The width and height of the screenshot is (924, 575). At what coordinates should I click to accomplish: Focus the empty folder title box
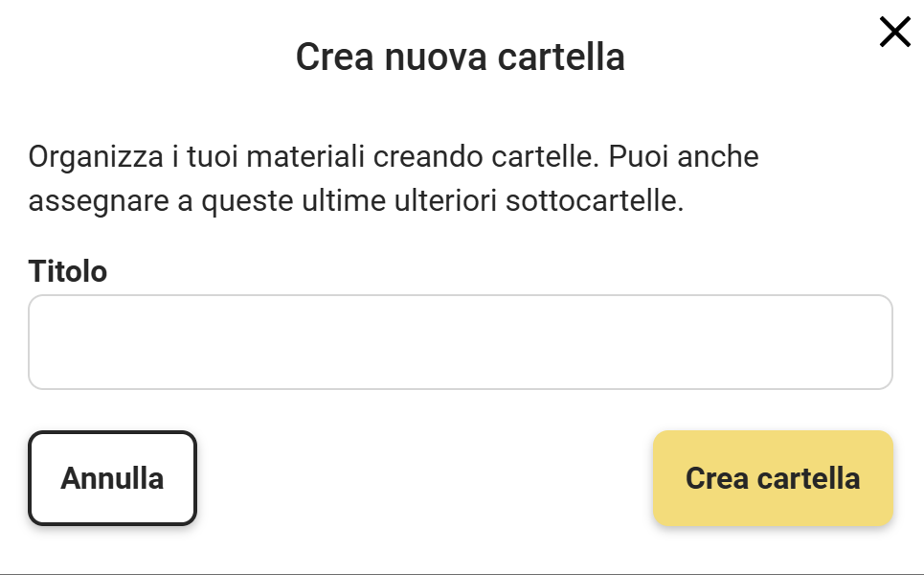pyautogui.click(x=460, y=342)
